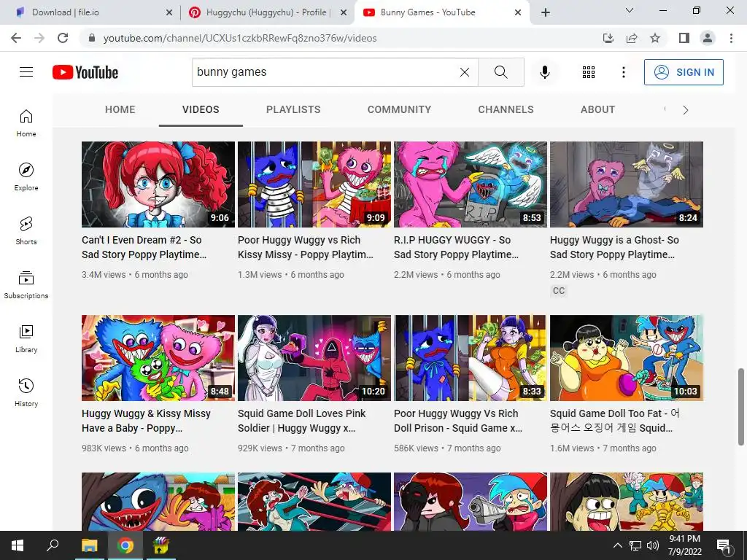Toggle the Chrome side panel
This screenshot has height=560, width=747.
click(684, 38)
